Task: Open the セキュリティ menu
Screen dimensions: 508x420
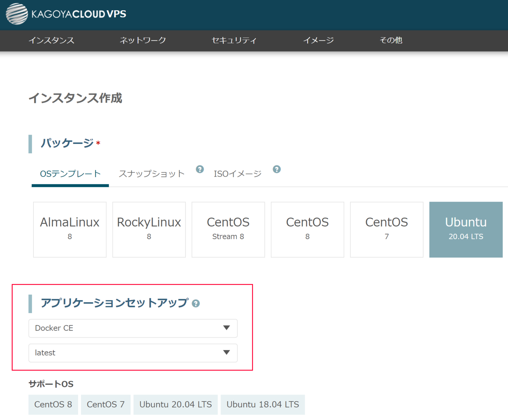Action: [234, 40]
